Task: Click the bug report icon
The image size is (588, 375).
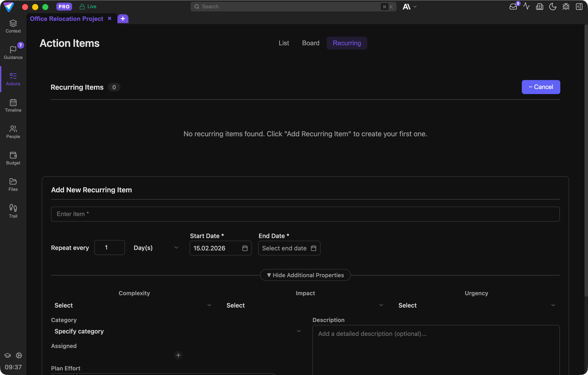Action: click(x=566, y=7)
